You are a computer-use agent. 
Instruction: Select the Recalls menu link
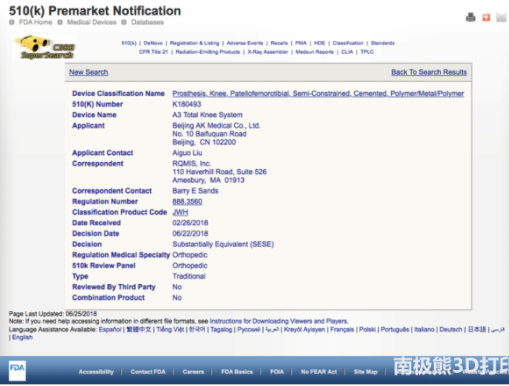tap(279, 43)
